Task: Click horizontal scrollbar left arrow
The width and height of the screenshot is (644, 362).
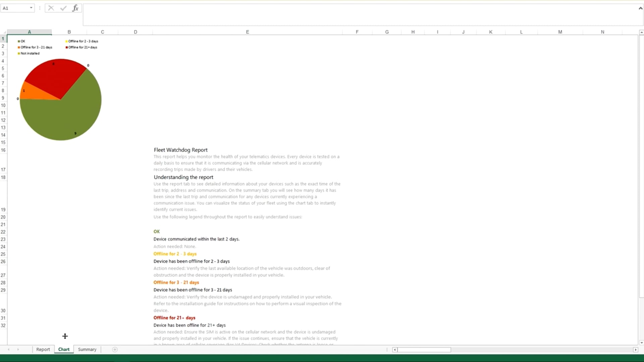Action: click(395, 350)
